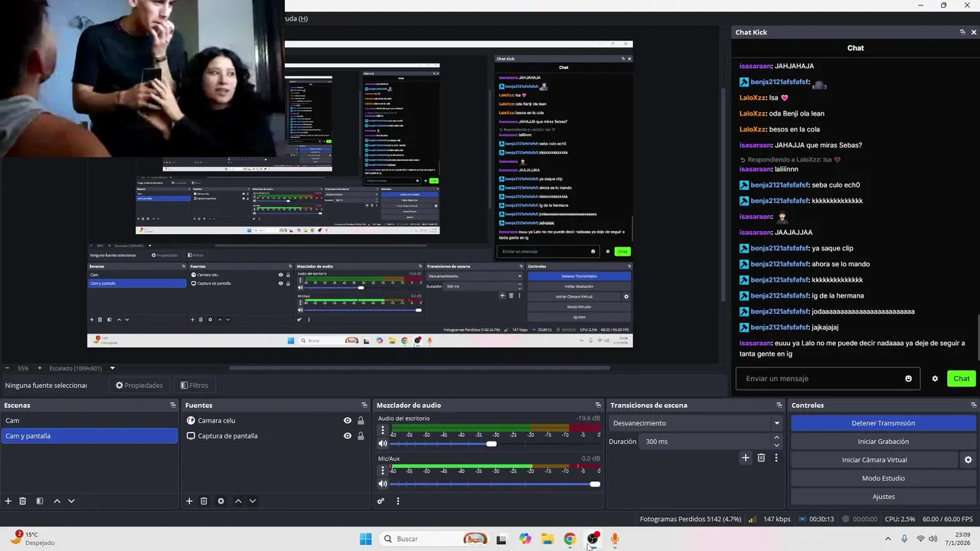
Task: Click the Windows Start button
Action: tap(366, 539)
